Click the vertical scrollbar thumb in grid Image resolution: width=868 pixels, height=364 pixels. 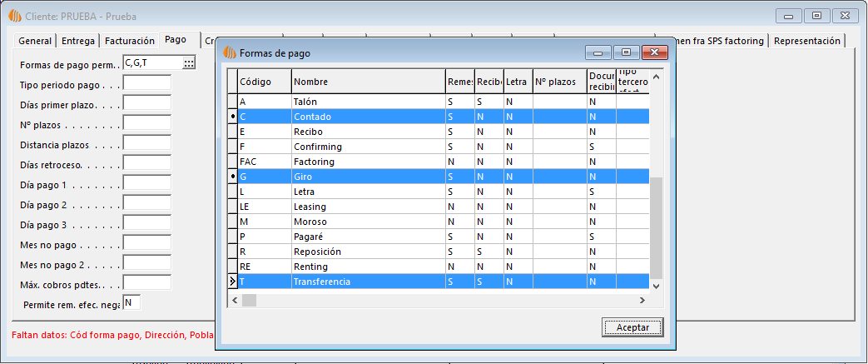point(656,227)
